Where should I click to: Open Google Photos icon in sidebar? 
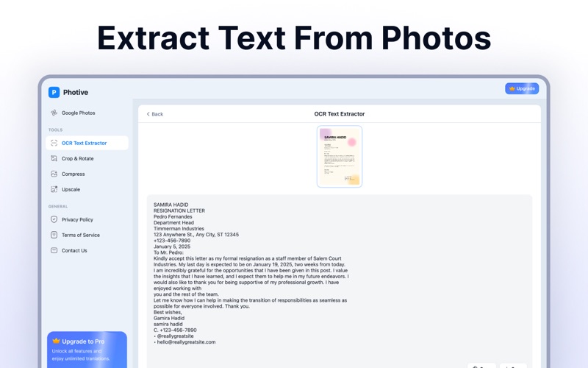(x=54, y=113)
